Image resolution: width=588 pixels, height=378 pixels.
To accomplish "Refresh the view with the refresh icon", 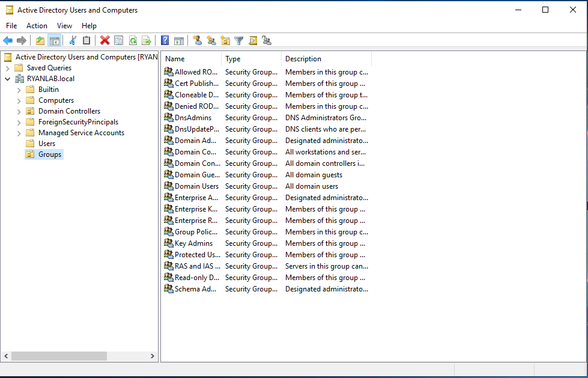I will click(x=133, y=40).
